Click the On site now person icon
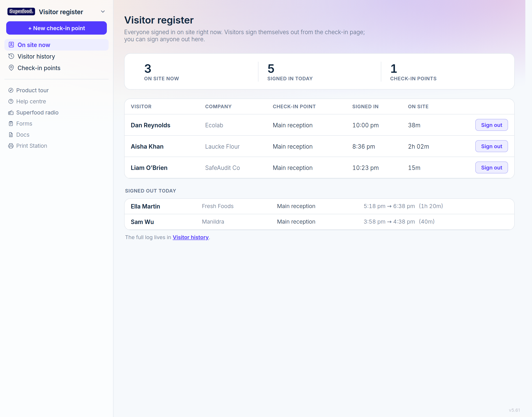This screenshot has height=417, width=532. [x=11, y=45]
